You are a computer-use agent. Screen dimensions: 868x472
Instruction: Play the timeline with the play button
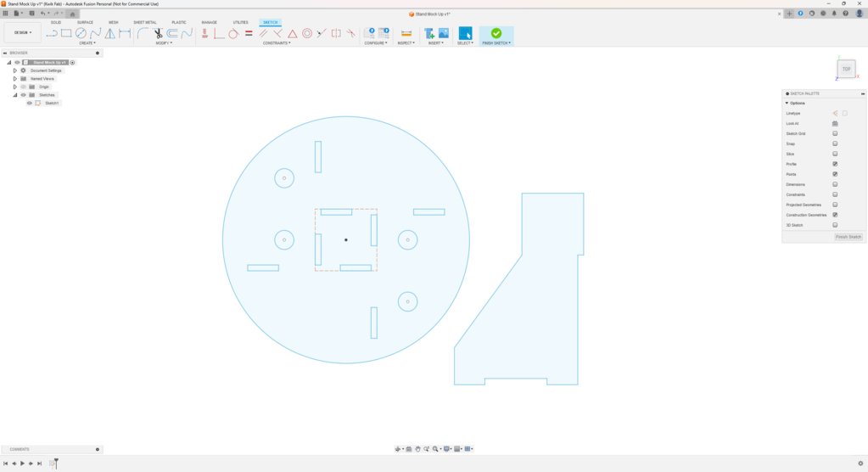point(22,464)
